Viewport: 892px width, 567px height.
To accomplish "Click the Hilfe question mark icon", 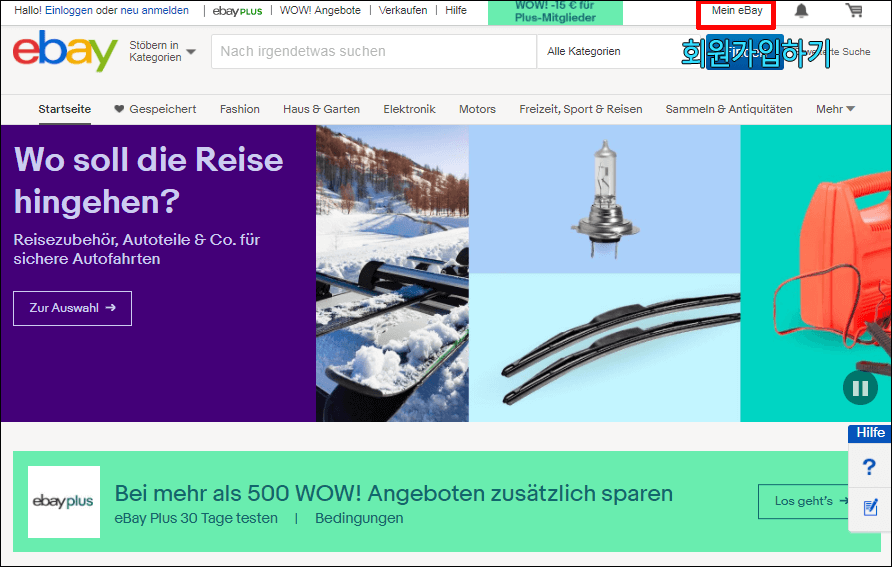I will (x=869, y=467).
